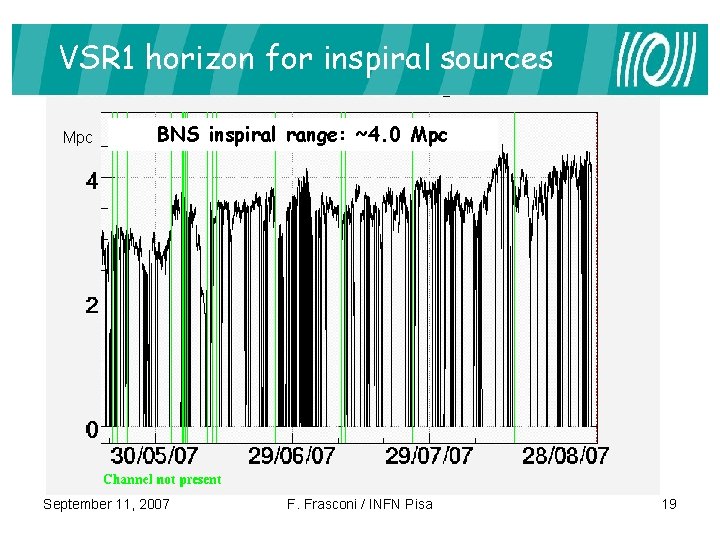Click the x-axis date '28/08/07'

point(565,456)
